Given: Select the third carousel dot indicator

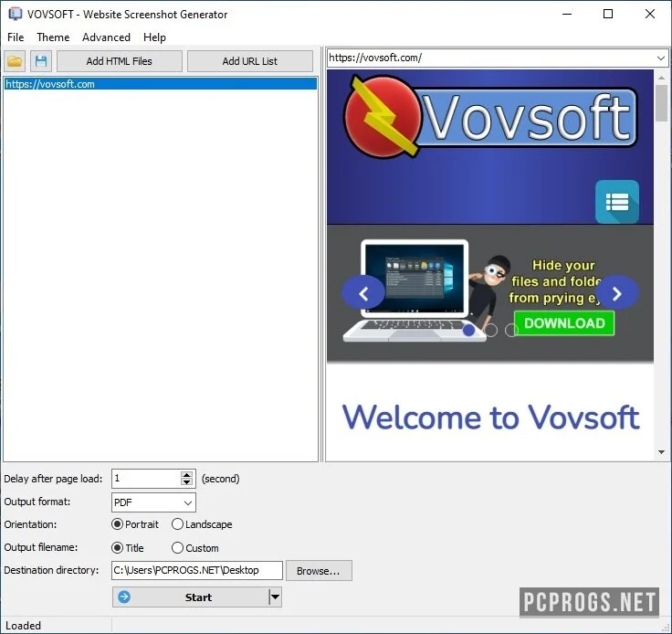Looking at the screenshot, I should [x=511, y=330].
